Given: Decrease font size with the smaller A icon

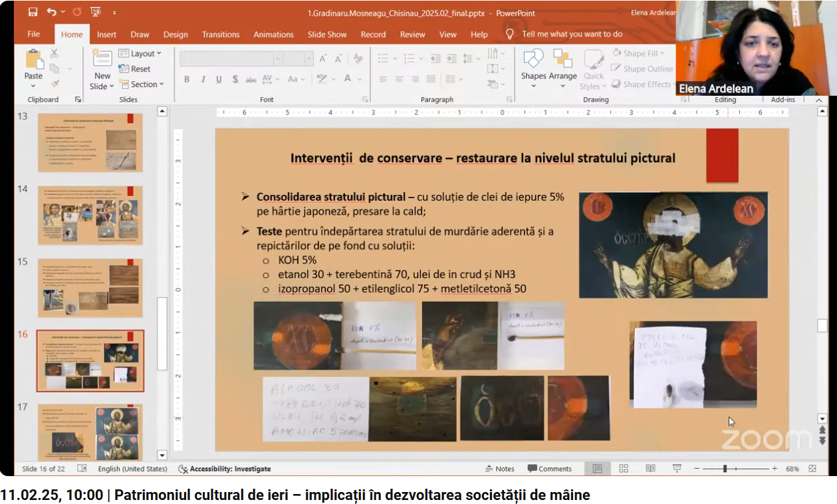Looking at the screenshot, I should 339,59.
